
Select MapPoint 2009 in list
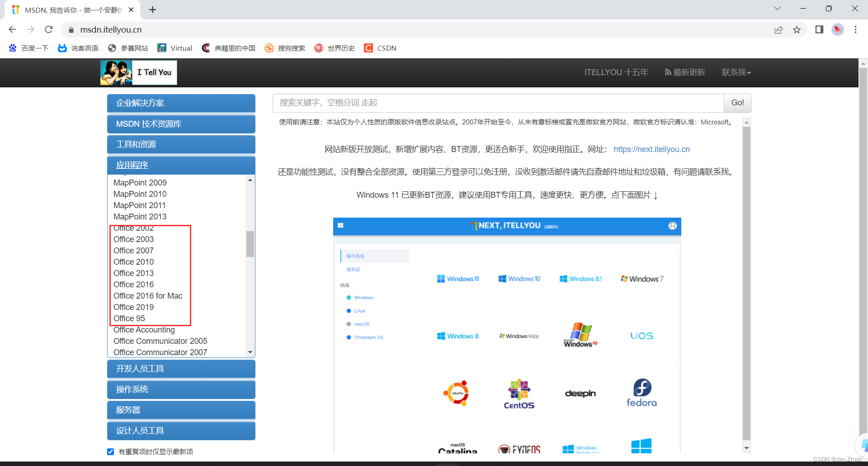(140, 183)
